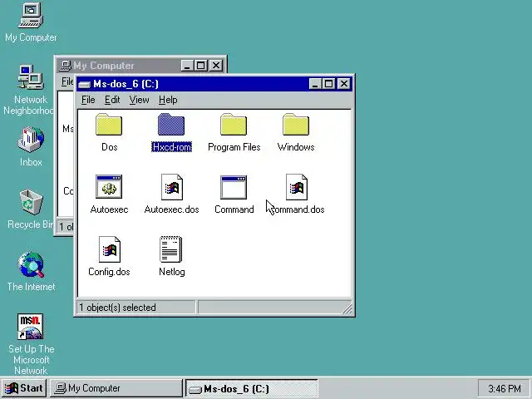Open the File menu in Ms-dos_6 window
This screenshot has height=399, width=532.
click(x=88, y=100)
